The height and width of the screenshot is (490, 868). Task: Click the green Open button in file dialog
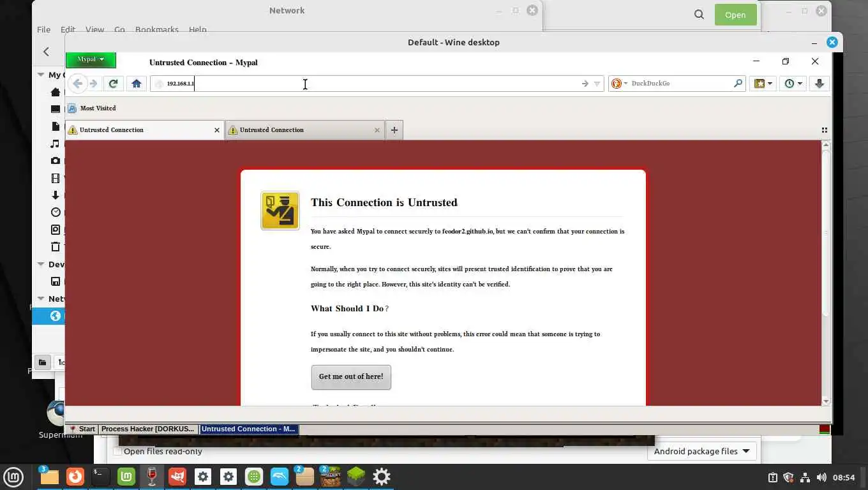(x=735, y=15)
